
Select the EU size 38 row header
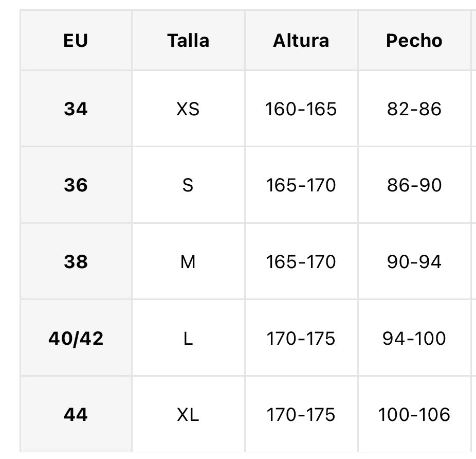pos(76,261)
